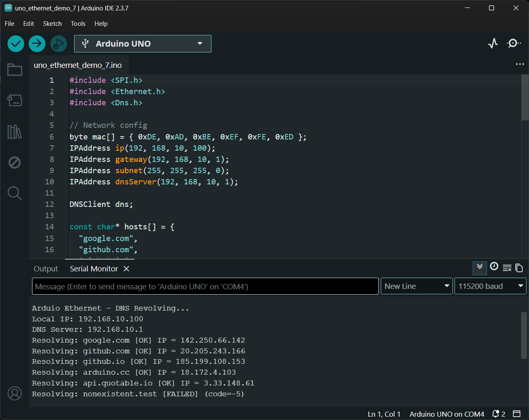Screen dimensions: 529x420
Task: Toggle autoscroll in Serial Monitor
Action: tap(479, 268)
